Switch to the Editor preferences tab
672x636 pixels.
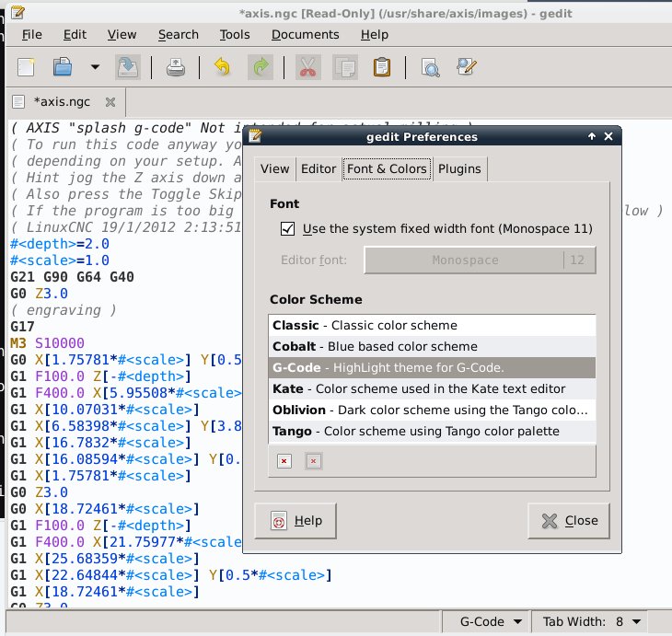319,168
